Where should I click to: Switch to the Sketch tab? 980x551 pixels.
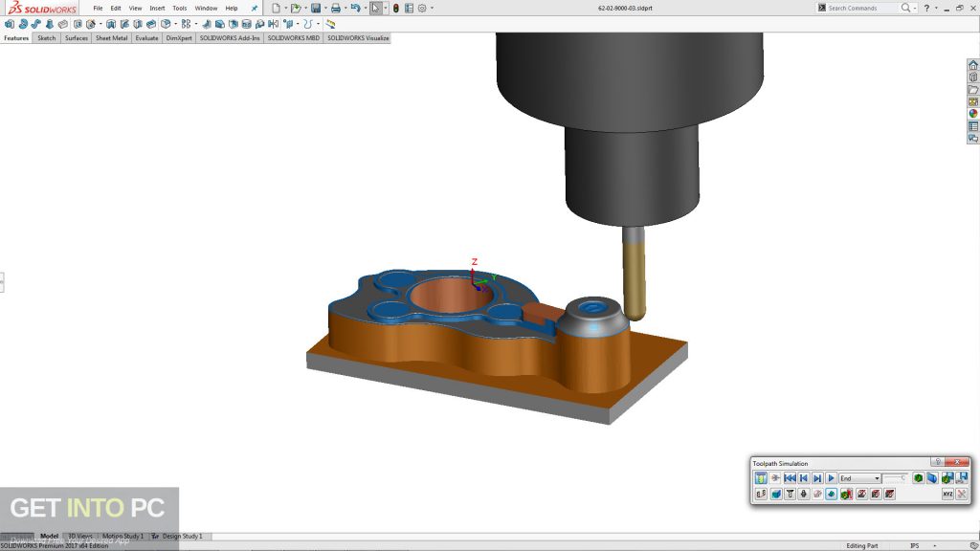(46, 38)
